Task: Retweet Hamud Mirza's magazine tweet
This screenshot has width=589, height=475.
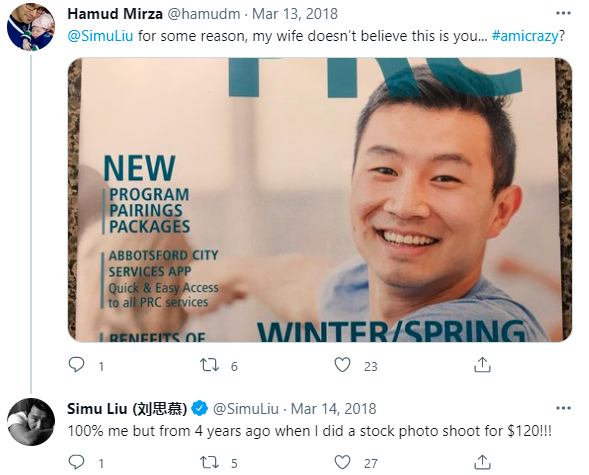Action: [x=209, y=365]
